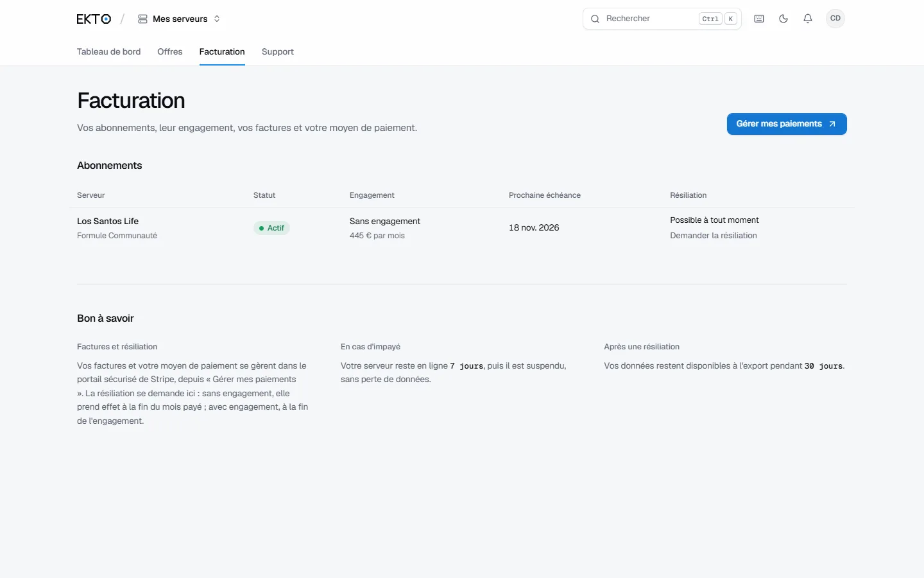Click the Prochaine échéance column header
The width and height of the screenshot is (924, 578).
pos(545,195)
